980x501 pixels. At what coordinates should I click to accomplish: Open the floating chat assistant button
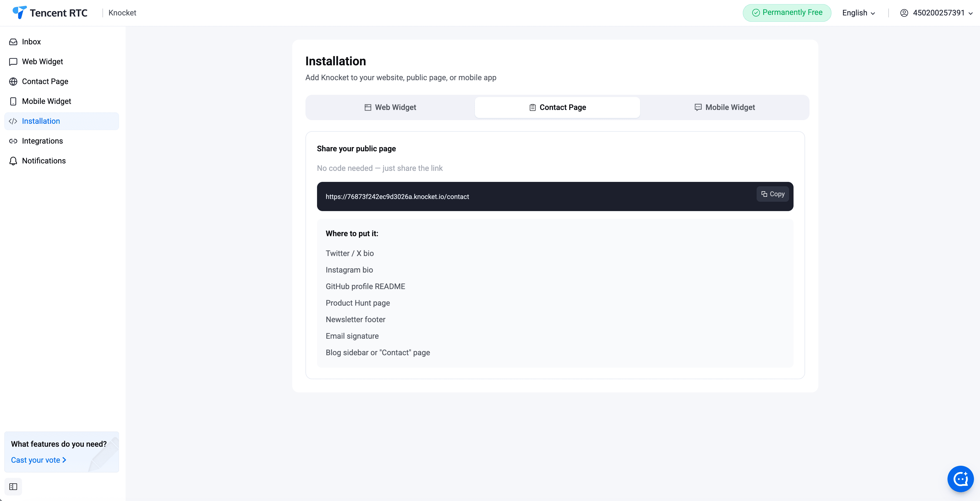click(960, 479)
